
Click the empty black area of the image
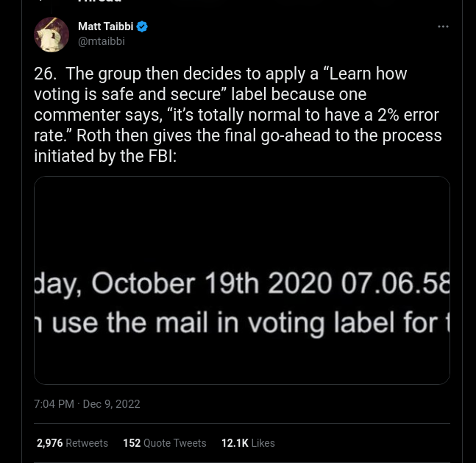click(242, 221)
